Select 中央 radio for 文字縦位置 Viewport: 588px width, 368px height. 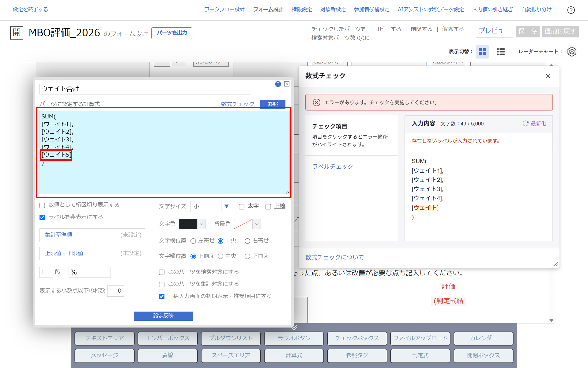point(220,256)
